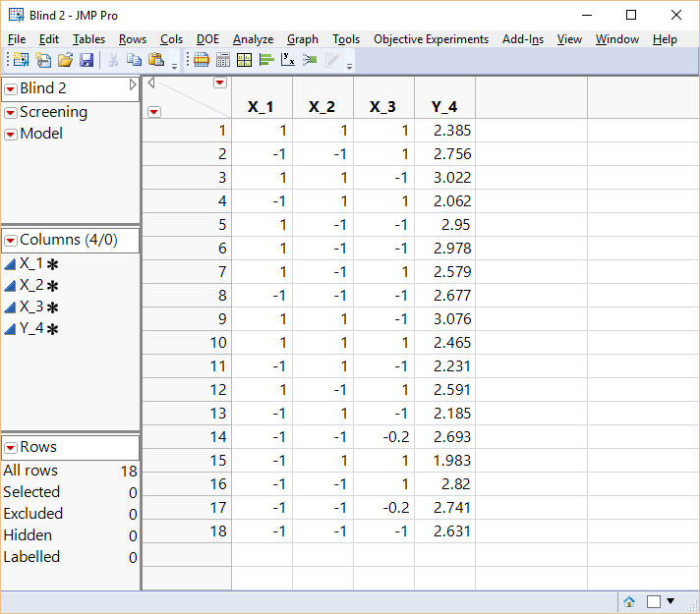The height and width of the screenshot is (614, 700).
Task: Open the Model script red triangle menu
Action: (x=11, y=134)
